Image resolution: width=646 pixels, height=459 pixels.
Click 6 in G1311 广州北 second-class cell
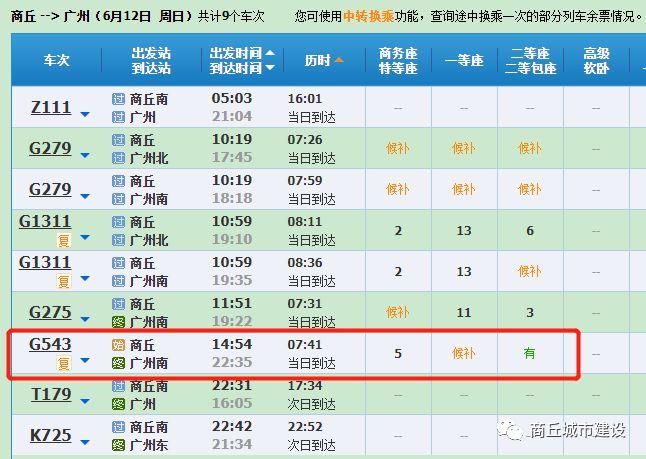coord(530,231)
